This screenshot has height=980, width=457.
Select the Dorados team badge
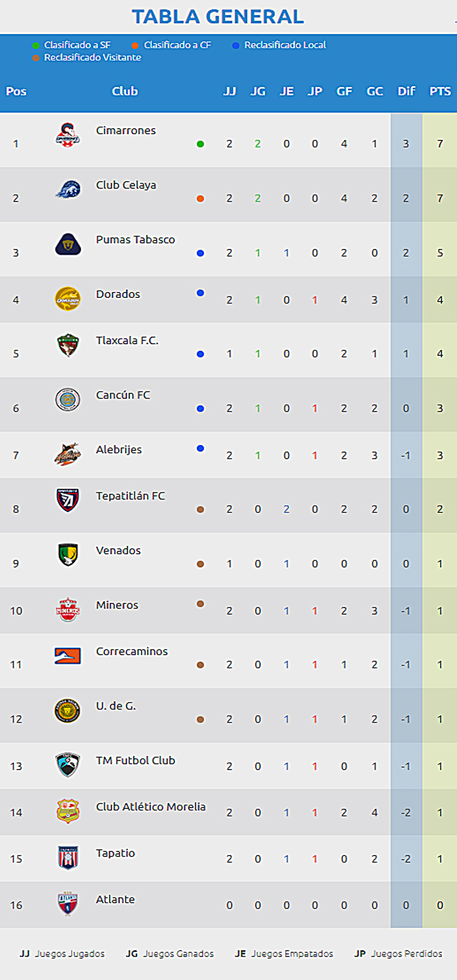click(x=67, y=299)
